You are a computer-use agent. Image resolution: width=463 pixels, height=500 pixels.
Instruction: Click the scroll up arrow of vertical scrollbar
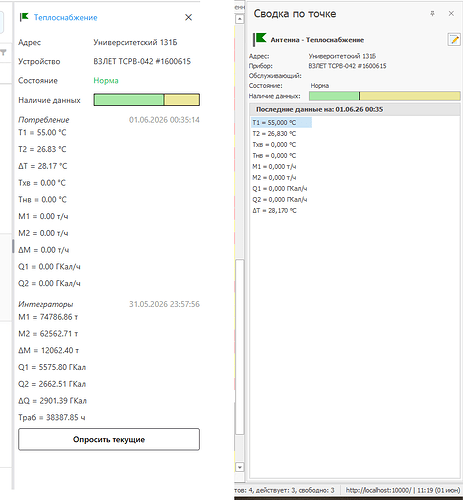click(x=240, y=19)
